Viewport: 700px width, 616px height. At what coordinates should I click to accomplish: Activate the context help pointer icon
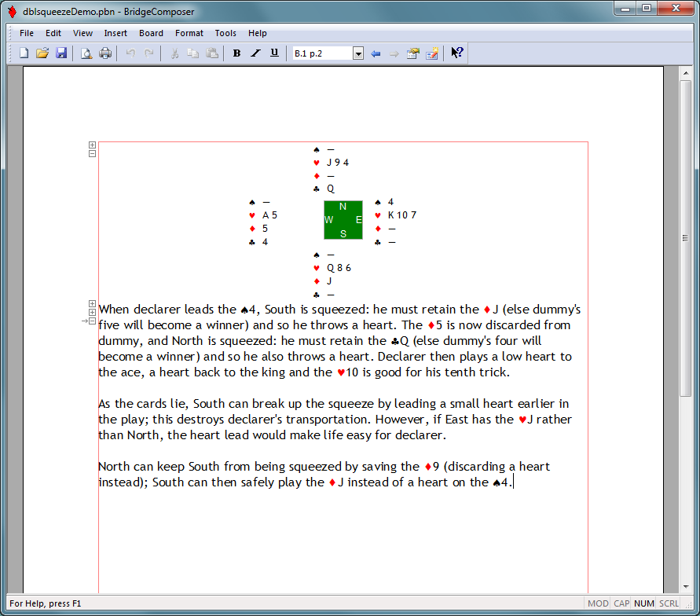457,53
